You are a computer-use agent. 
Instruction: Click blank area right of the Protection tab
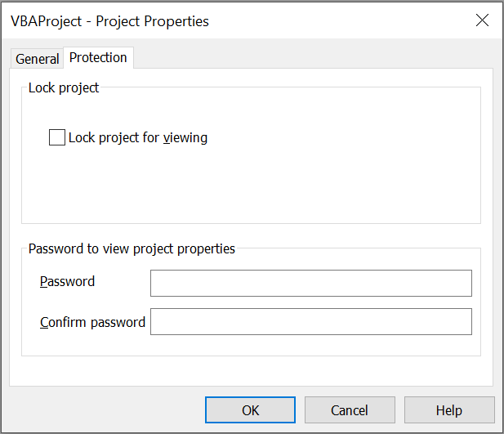pos(310,57)
